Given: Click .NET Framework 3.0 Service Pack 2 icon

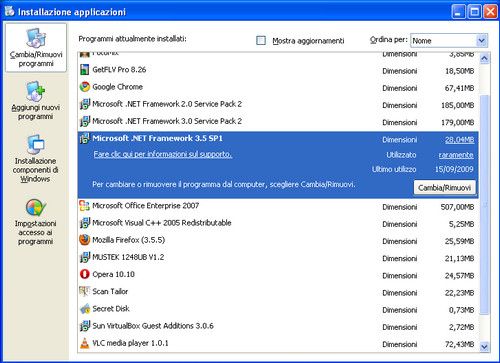Looking at the screenshot, I should (x=85, y=121).
